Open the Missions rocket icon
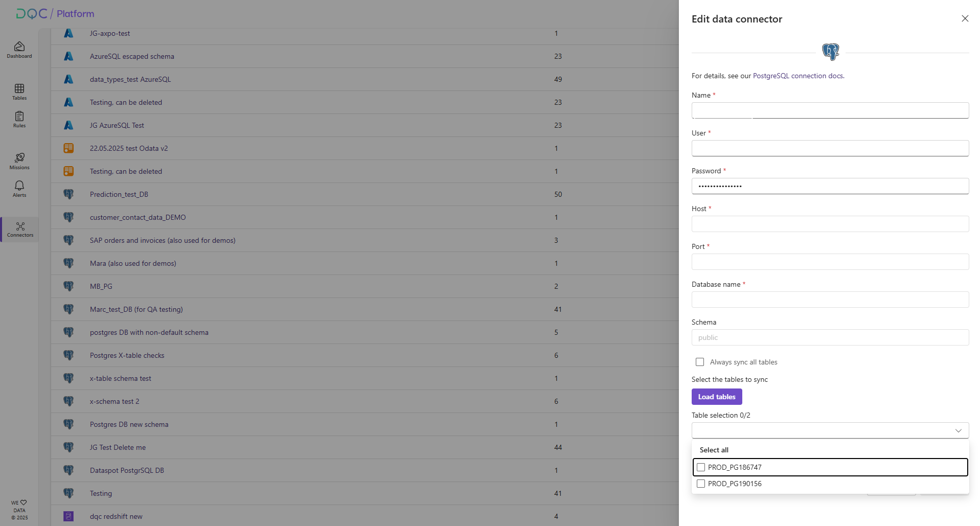This screenshot has height=526, width=980. [19, 161]
